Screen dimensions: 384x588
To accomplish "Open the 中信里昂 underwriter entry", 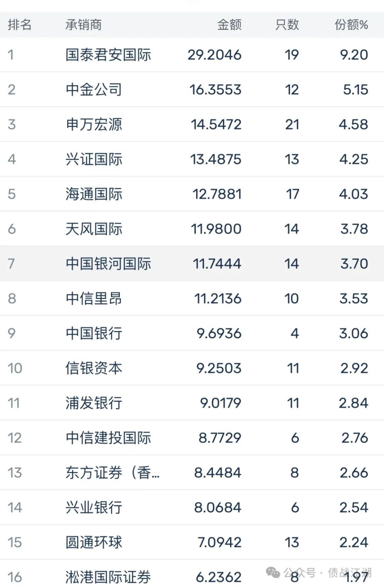I will 94,298.
